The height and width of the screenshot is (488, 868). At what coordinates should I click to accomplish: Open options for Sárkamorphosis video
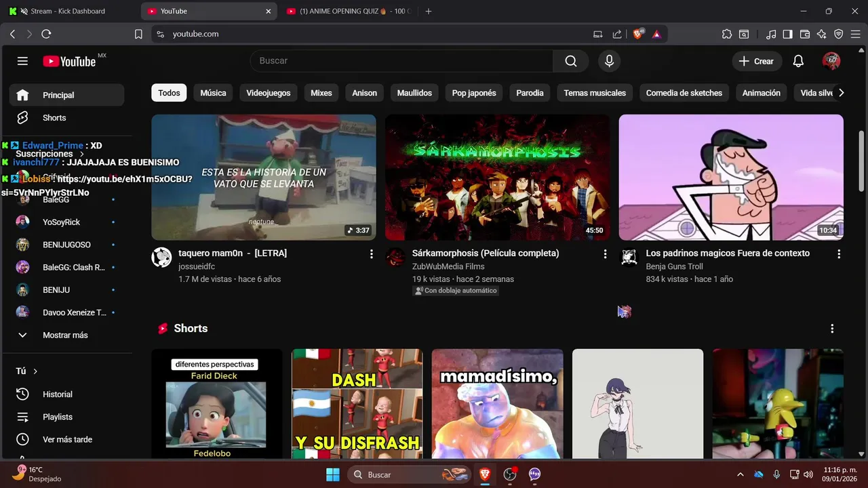(x=605, y=253)
